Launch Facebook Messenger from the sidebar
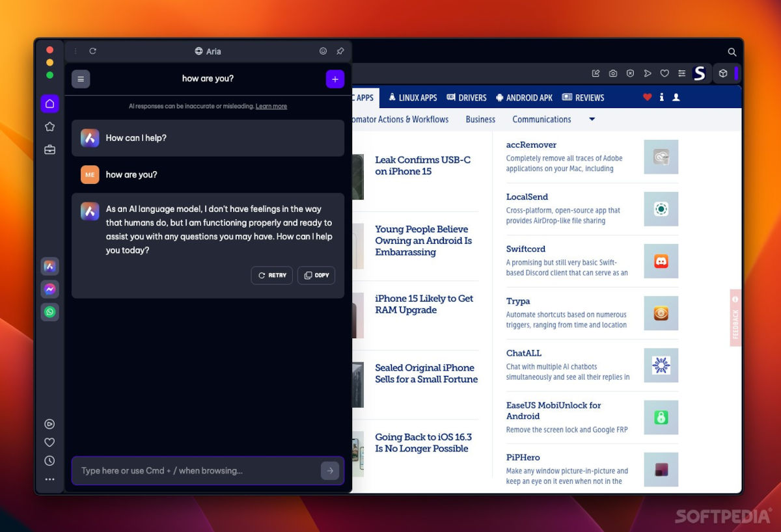The image size is (781, 532). click(49, 289)
